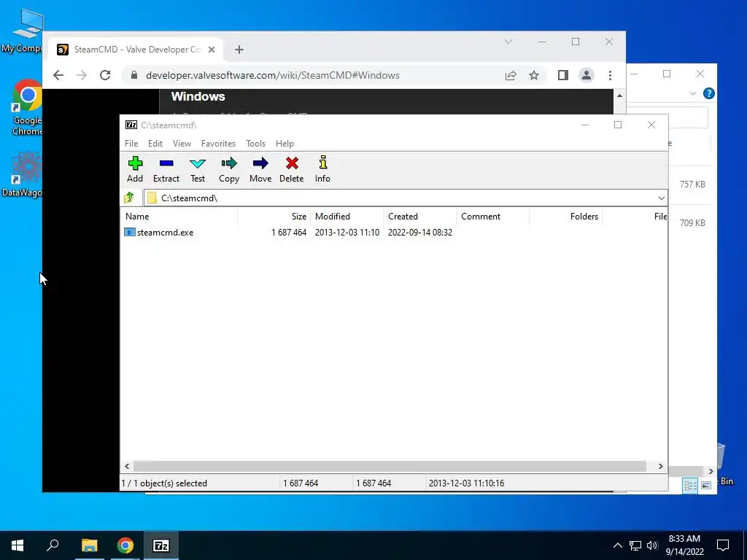Click the Info toolbar icon

tap(322, 169)
